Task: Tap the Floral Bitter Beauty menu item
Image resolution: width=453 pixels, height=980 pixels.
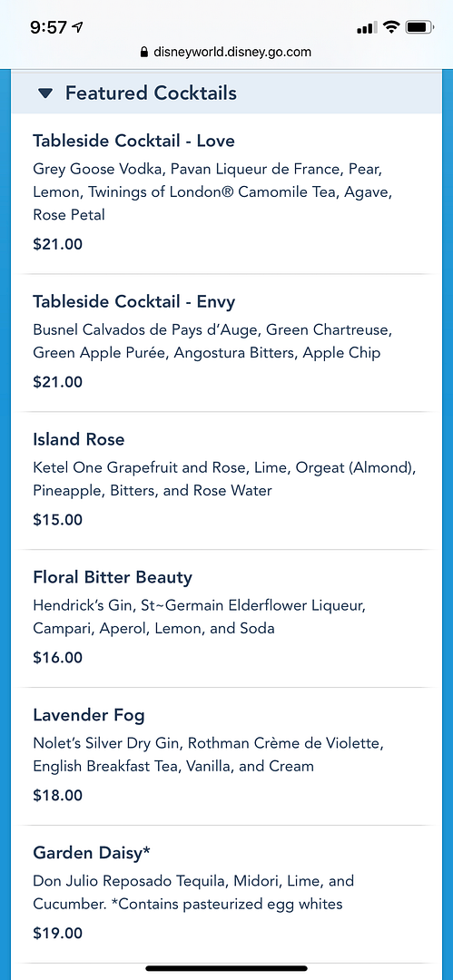Action: point(227,619)
